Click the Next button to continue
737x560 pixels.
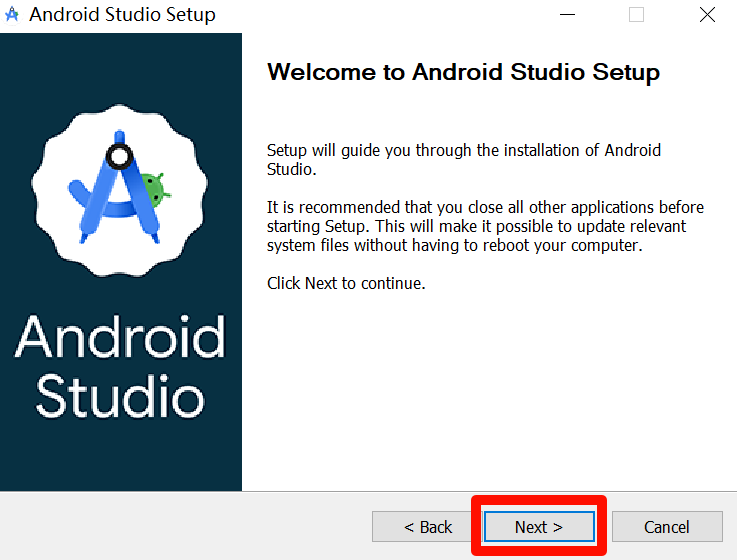click(539, 527)
